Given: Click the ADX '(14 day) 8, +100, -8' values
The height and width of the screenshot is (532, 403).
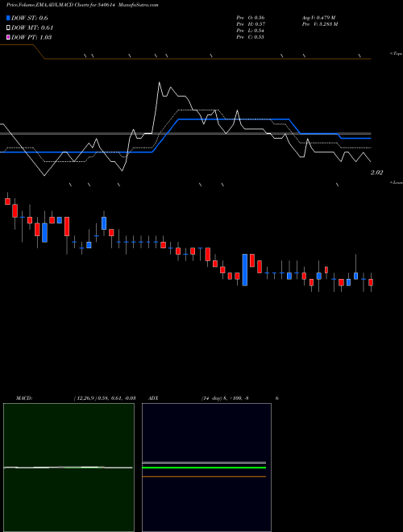Looking at the screenshot, I should 225,398.
